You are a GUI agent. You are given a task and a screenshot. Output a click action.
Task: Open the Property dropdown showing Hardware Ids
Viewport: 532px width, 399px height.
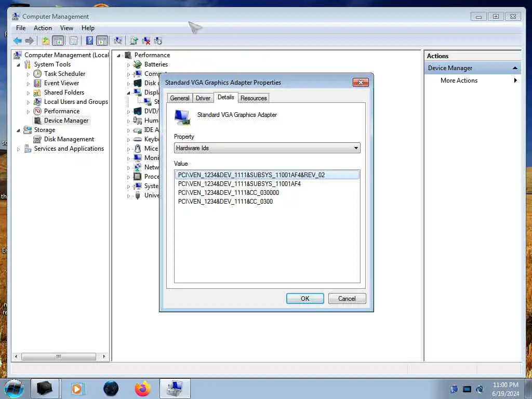[267, 148]
